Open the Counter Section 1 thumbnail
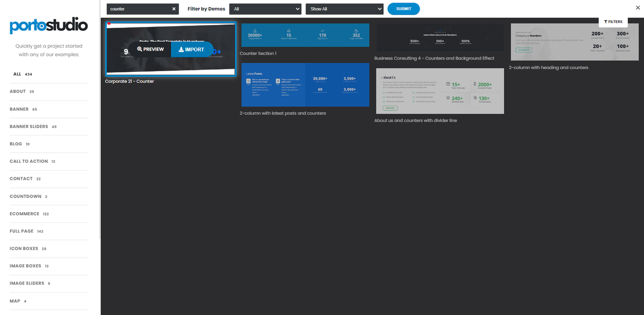 (305, 35)
